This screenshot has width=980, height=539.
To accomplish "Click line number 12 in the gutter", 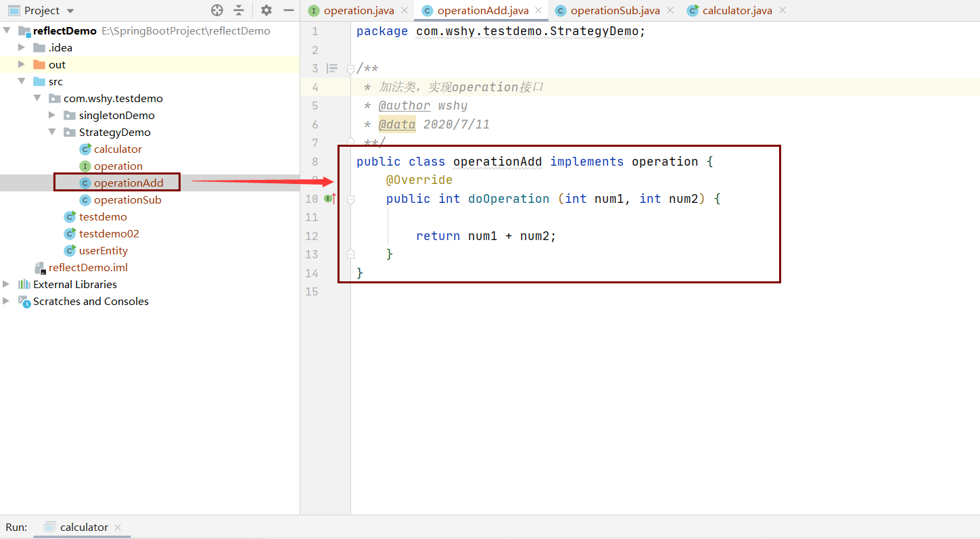I will tap(312, 236).
